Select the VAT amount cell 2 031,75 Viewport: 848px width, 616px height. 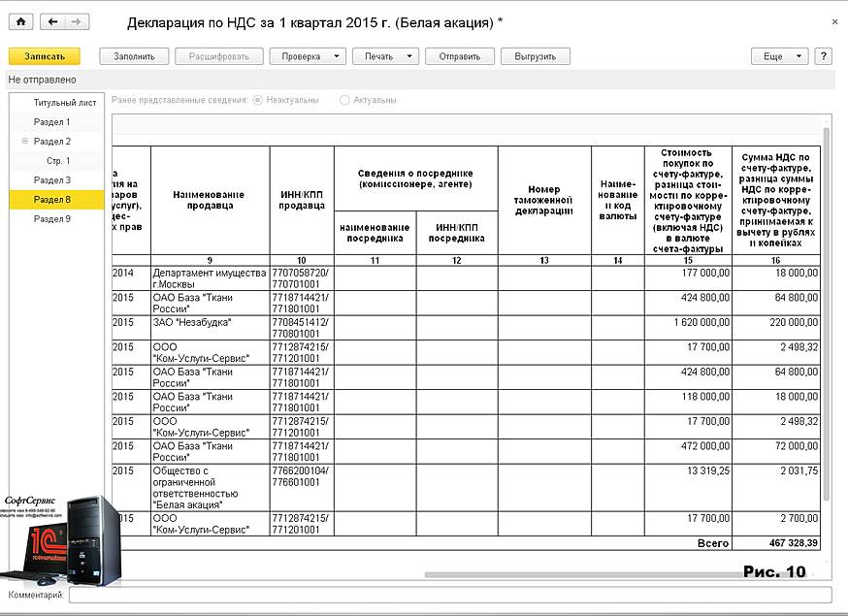click(776, 488)
